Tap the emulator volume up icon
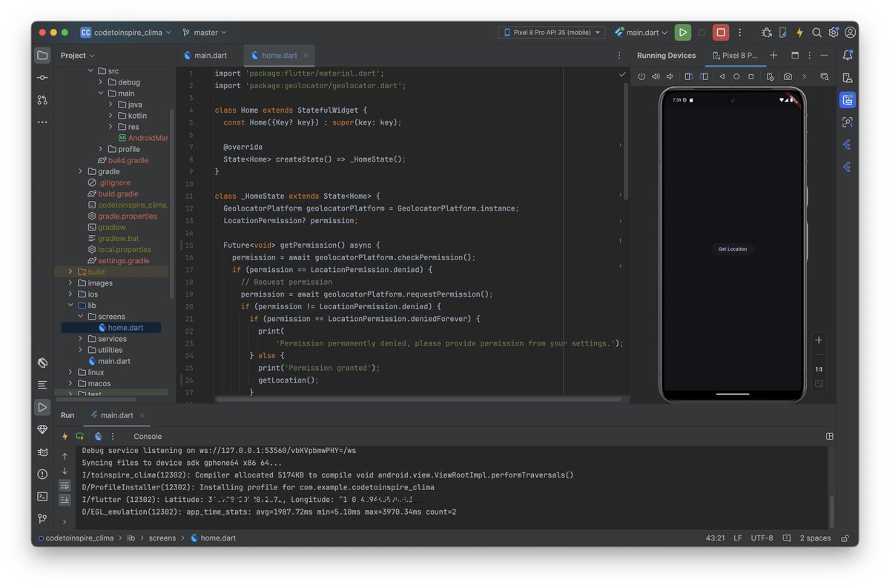 click(x=656, y=76)
